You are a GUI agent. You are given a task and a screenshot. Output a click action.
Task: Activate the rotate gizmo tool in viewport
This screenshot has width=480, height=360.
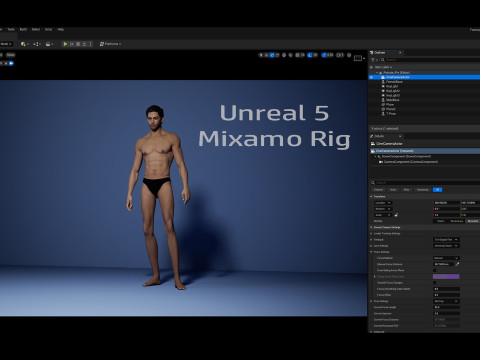click(x=272, y=55)
